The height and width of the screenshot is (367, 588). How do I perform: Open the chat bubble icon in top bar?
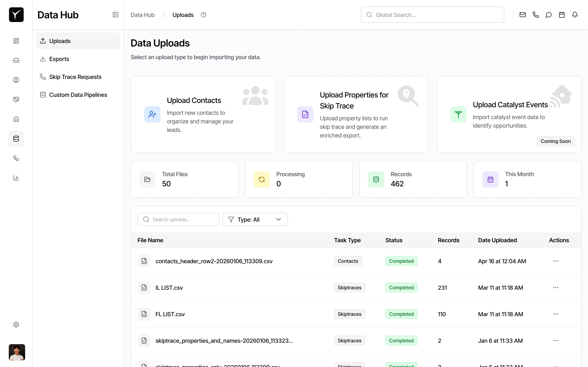549,14
